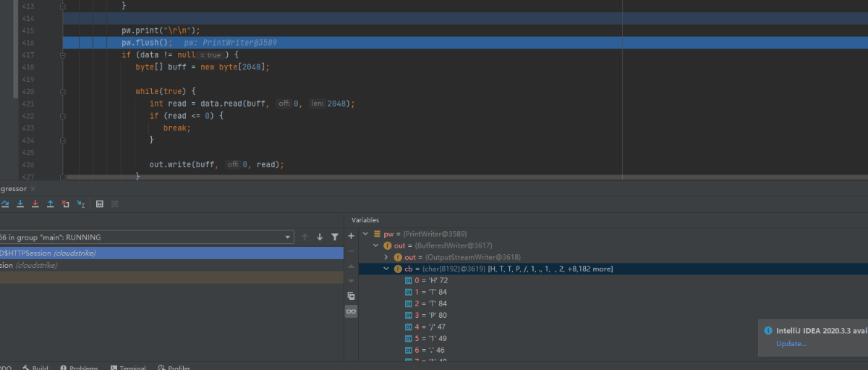
Task: Click the Drop Frame icon
Action: tap(66, 204)
